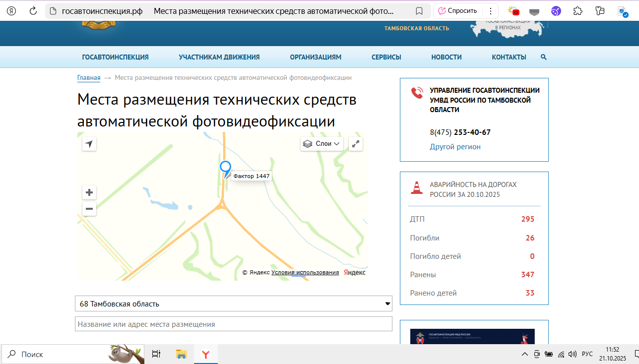Click the Другой регион link

tap(455, 147)
